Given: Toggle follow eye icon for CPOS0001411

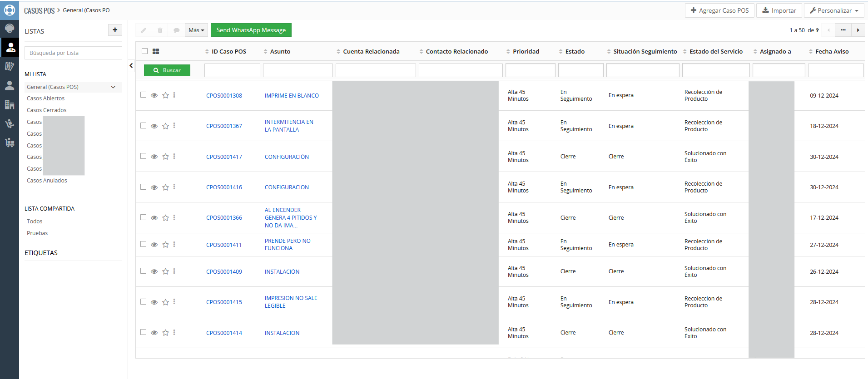Looking at the screenshot, I should click(154, 245).
